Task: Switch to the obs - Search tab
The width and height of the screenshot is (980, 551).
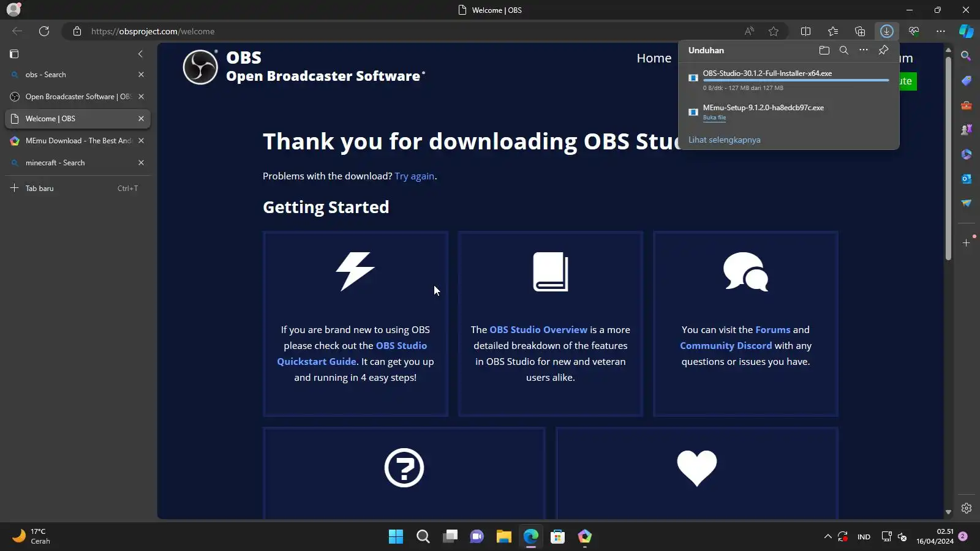Action: [77, 75]
